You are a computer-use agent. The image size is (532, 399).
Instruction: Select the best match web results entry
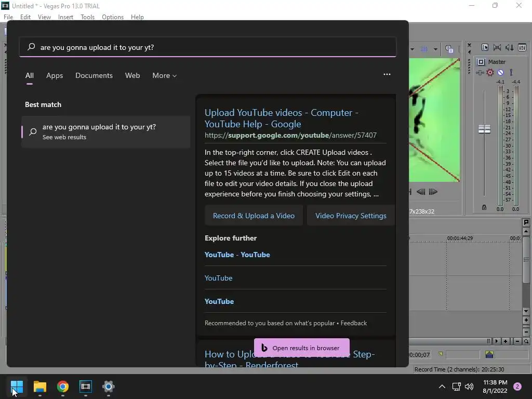coord(106,131)
